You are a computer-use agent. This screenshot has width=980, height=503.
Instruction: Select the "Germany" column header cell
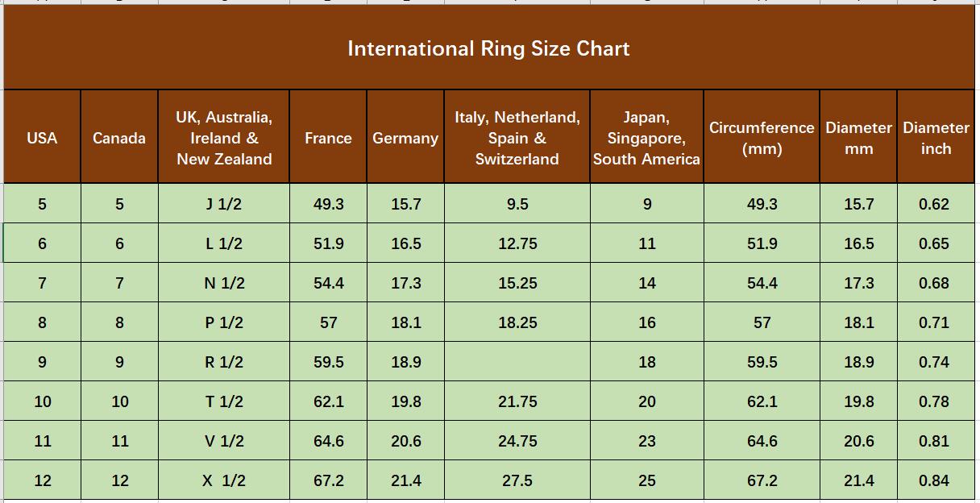pos(405,138)
